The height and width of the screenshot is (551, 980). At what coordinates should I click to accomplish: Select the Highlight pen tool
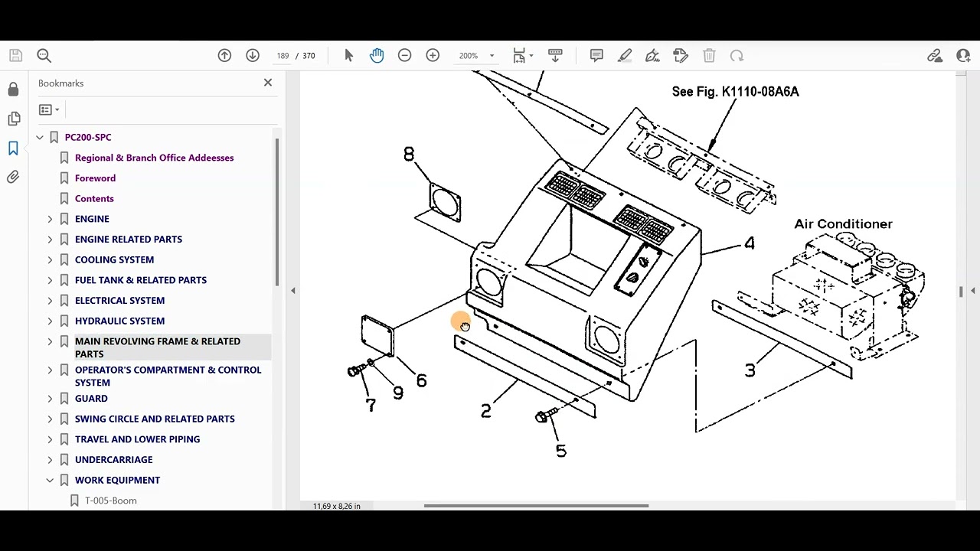click(x=625, y=55)
